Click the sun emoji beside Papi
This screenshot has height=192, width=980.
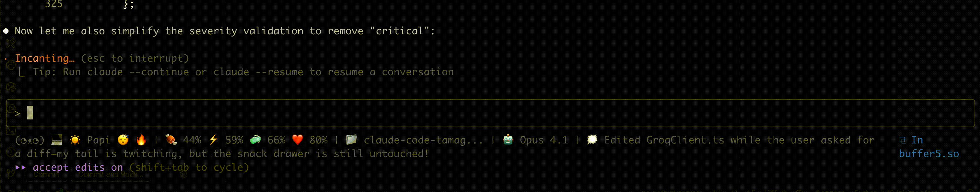[75, 140]
